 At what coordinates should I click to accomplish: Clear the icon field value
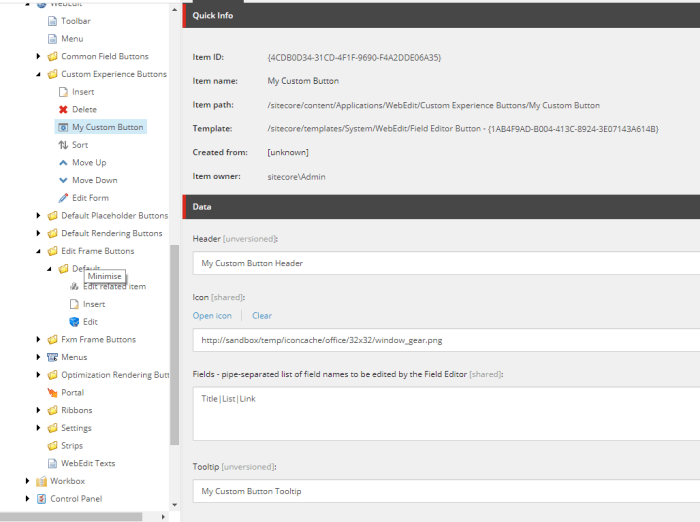pos(262,316)
